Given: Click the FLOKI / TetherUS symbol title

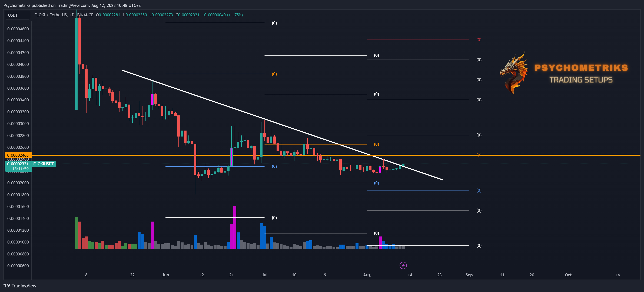Looking at the screenshot, I should tap(51, 15).
